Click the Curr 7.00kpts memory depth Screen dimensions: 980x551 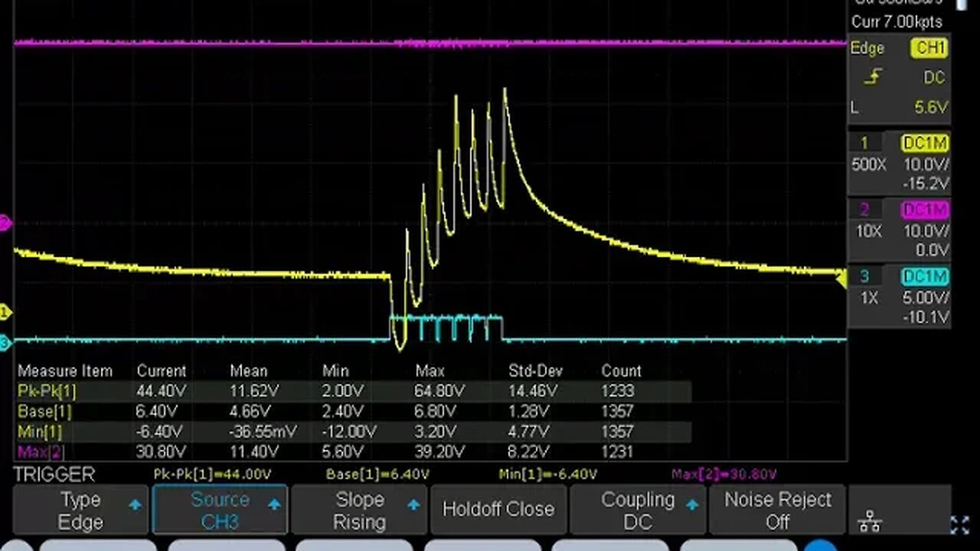tap(897, 22)
